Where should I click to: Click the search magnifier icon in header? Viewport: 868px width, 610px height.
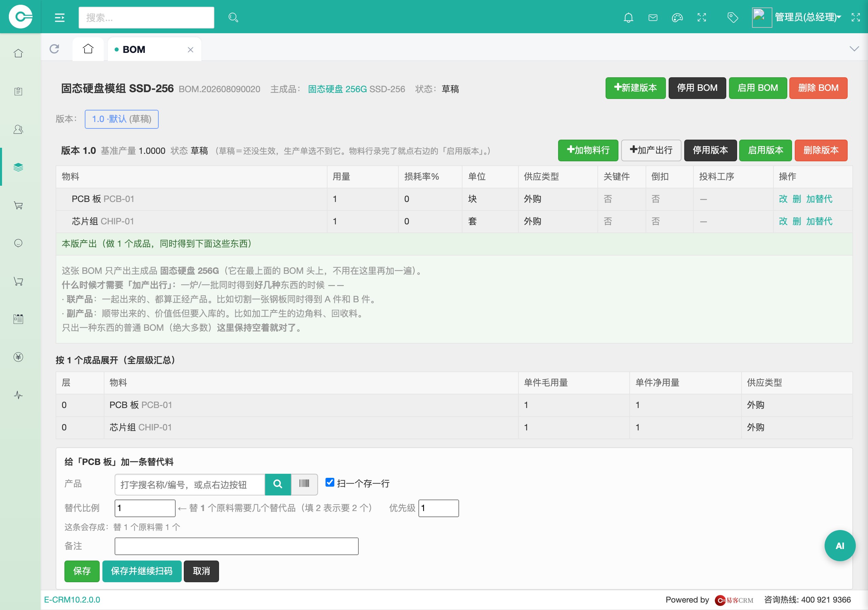coord(233,17)
